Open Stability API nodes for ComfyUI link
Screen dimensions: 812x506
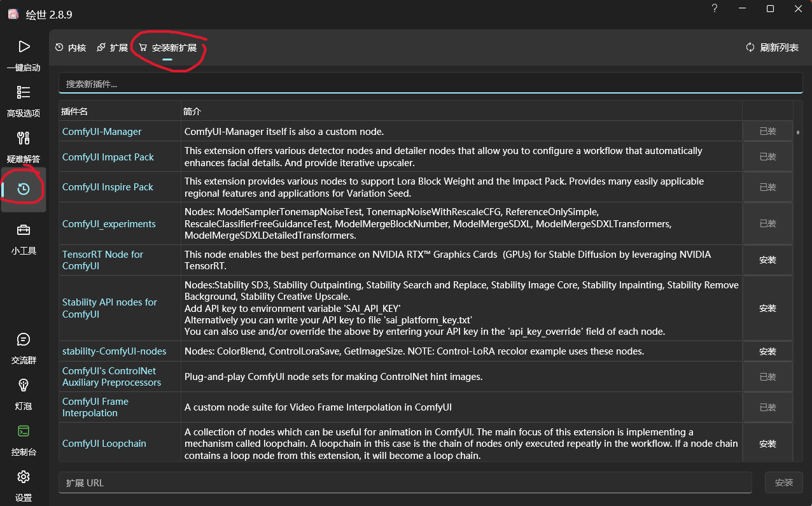[109, 308]
